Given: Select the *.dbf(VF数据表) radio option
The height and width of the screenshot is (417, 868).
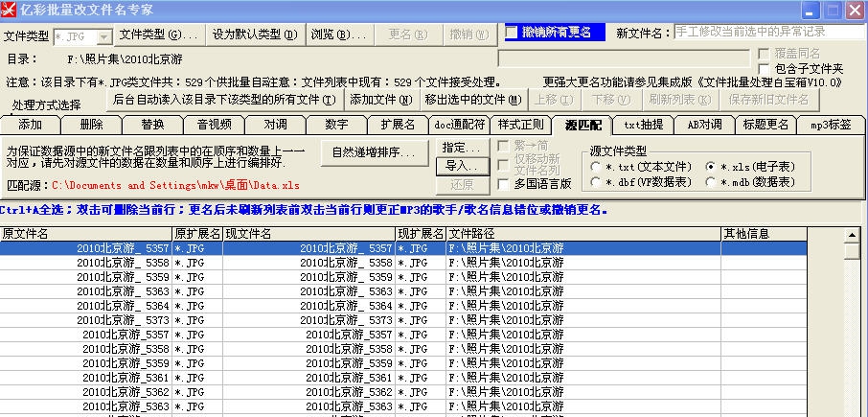Looking at the screenshot, I should [596, 183].
